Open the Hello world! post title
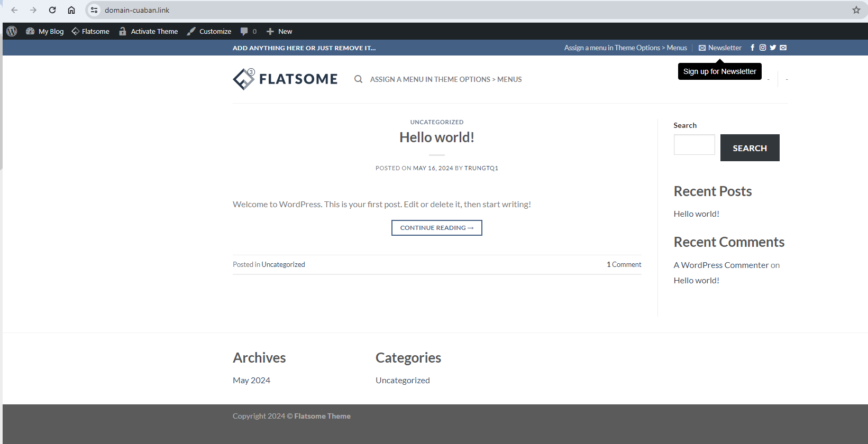Screen dimensions: 868x444 pyautogui.click(x=437, y=137)
